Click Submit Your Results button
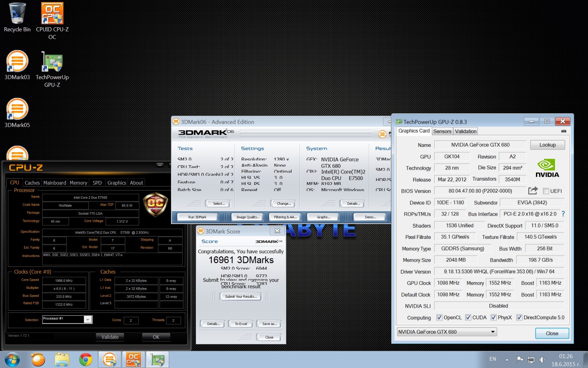Screen dimensions: 588x368 click(x=241, y=296)
